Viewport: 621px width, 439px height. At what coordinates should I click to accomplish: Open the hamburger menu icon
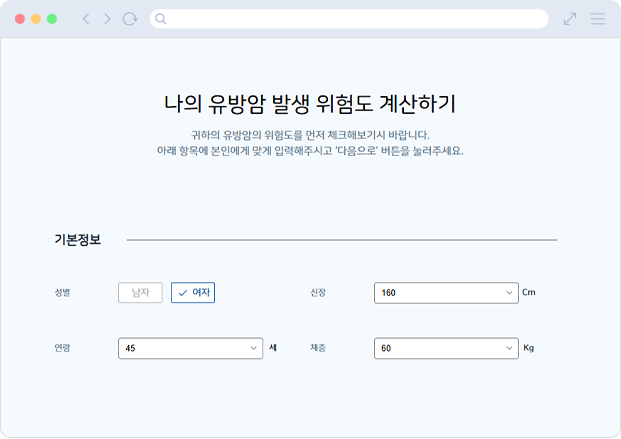tap(597, 19)
